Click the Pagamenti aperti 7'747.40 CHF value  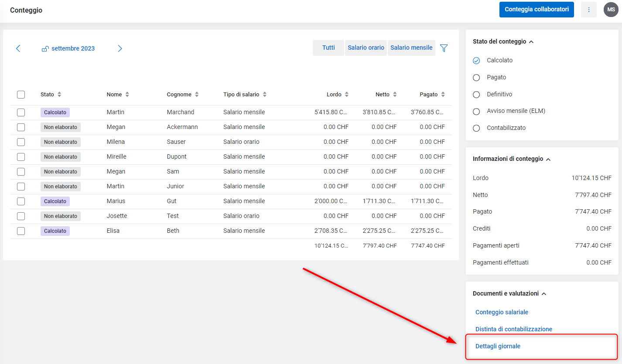[x=593, y=246]
